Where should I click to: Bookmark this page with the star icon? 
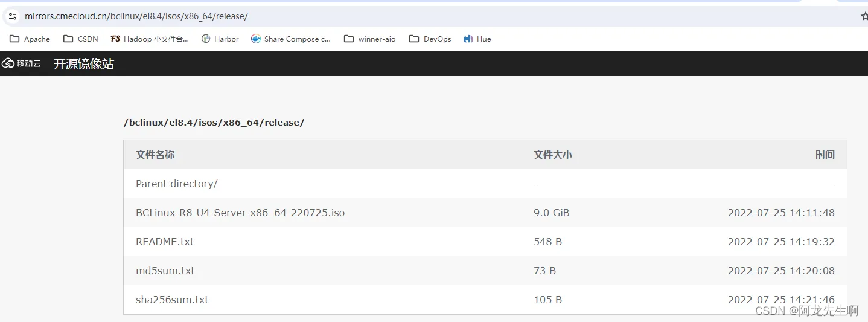point(864,16)
